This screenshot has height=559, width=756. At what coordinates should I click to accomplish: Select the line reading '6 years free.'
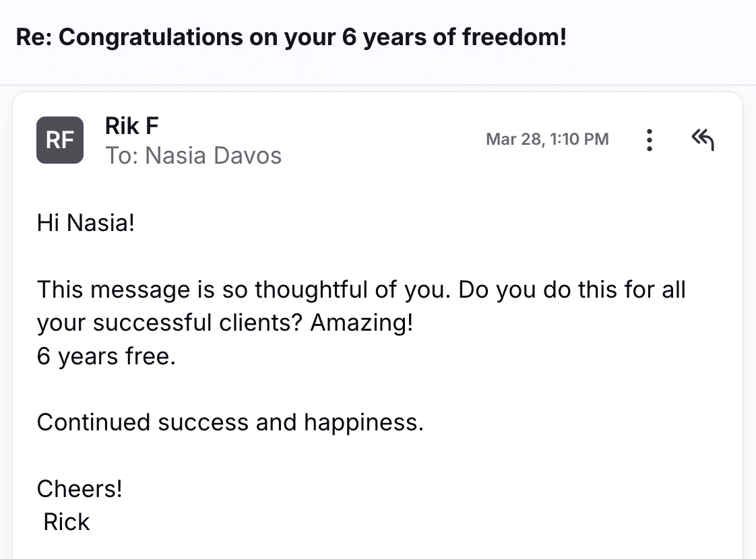click(106, 356)
